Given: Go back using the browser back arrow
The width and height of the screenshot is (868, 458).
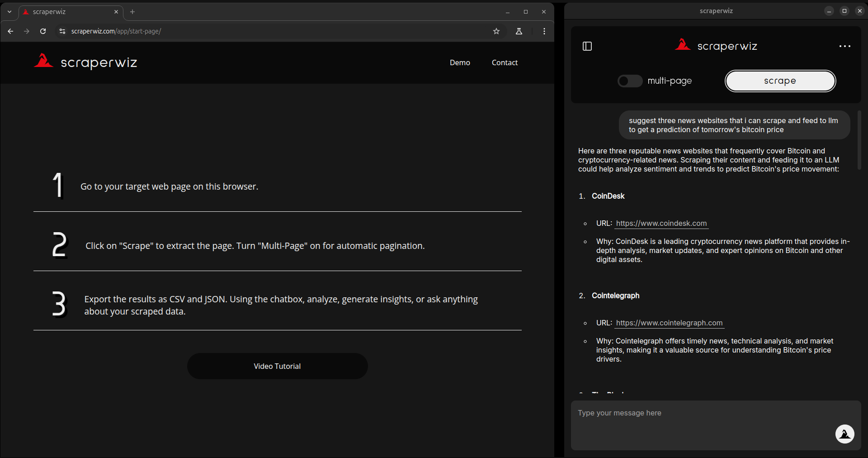Looking at the screenshot, I should [x=11, y=31].
